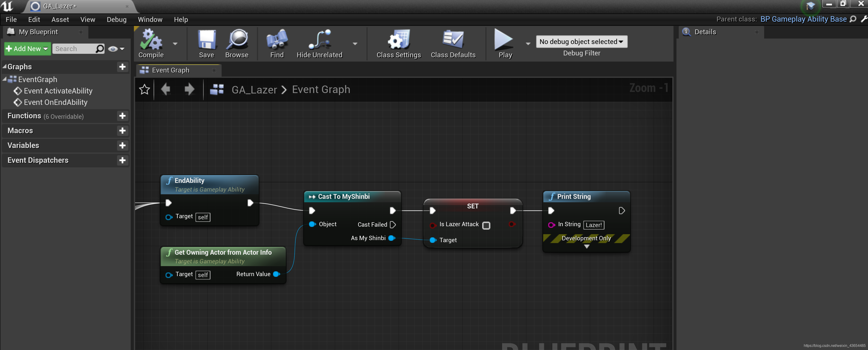Switch to the Event Graph tab

tap(171, 70)
